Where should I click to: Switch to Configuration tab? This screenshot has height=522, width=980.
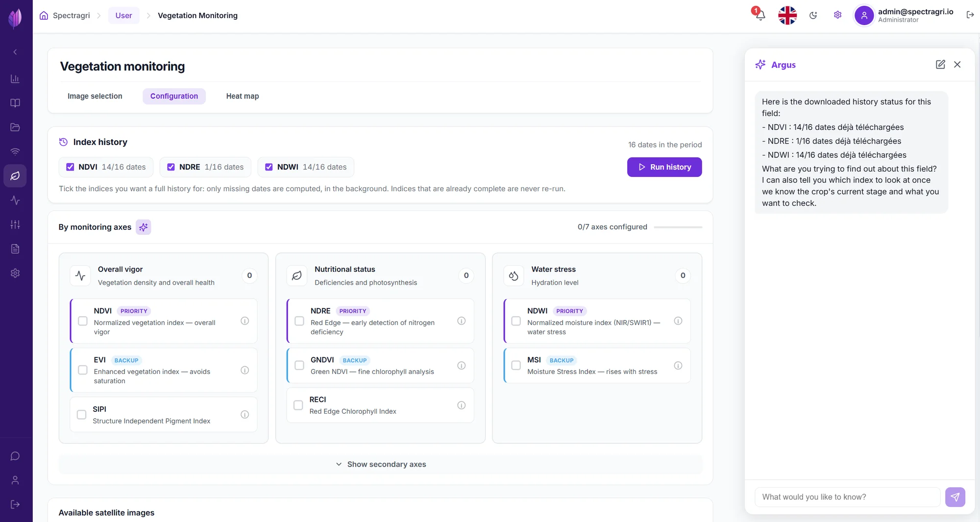[174, 96]
